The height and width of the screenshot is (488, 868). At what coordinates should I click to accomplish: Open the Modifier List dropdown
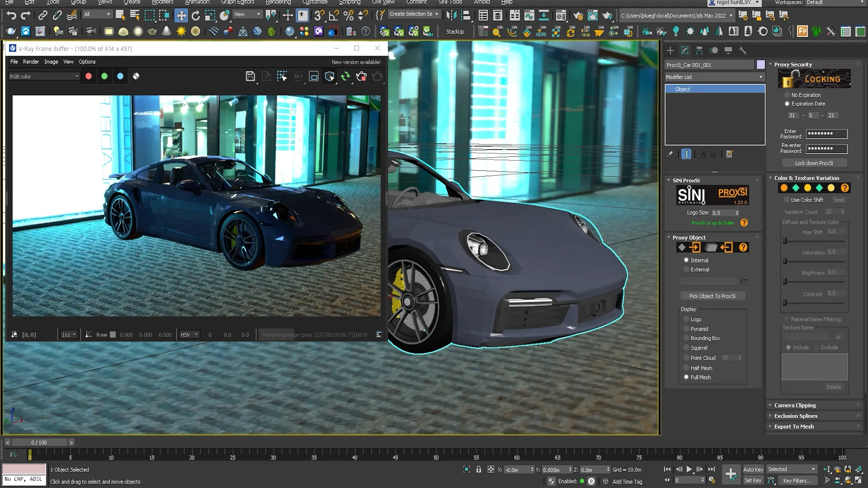(714, 77)
